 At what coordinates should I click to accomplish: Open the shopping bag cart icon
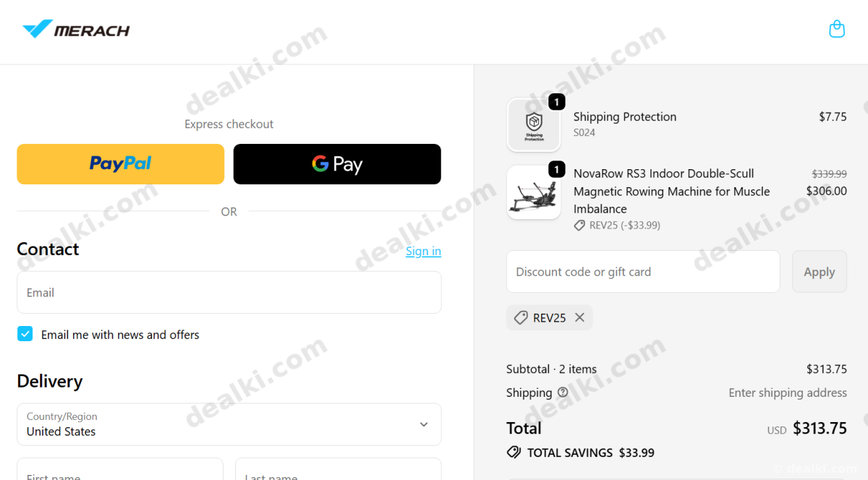(x=837, y=29)
